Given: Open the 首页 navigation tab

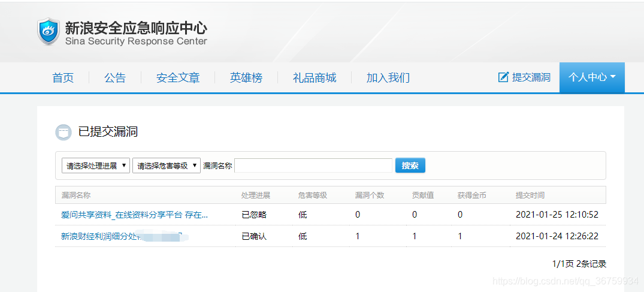Looking at the screenshot, I should point(63,77).
